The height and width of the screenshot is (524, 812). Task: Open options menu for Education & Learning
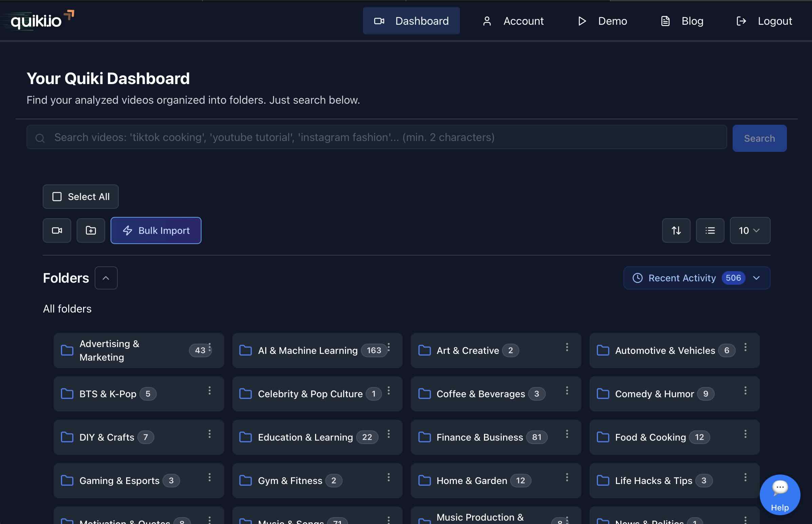click(388, 434)
